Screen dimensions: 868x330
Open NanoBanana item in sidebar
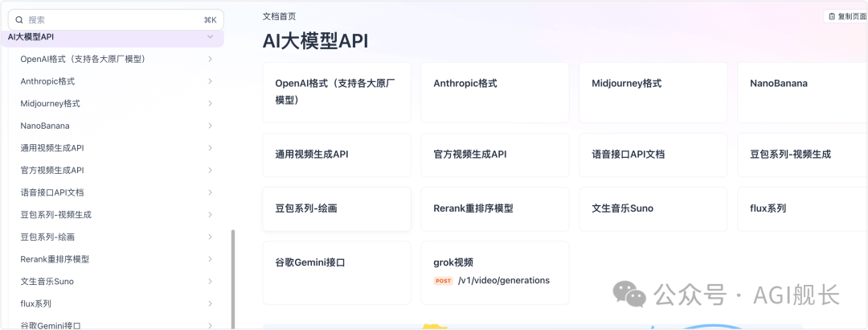pyautogui.click(x=45, y=126)
